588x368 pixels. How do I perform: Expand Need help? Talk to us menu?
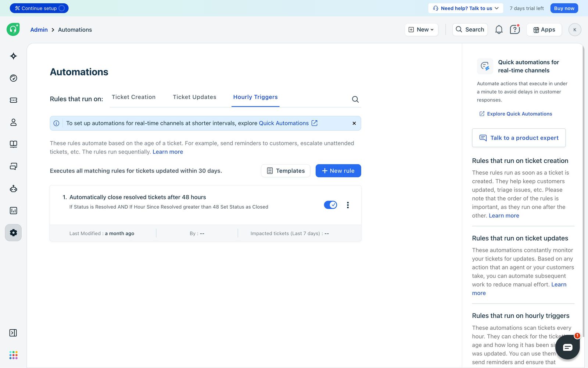click(x=466, y=8)
